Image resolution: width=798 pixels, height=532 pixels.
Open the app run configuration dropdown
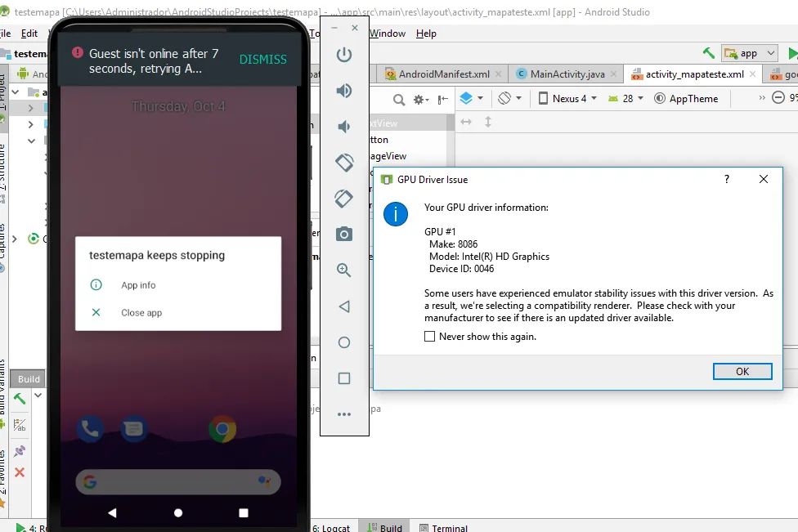click(x=750, y=53)
